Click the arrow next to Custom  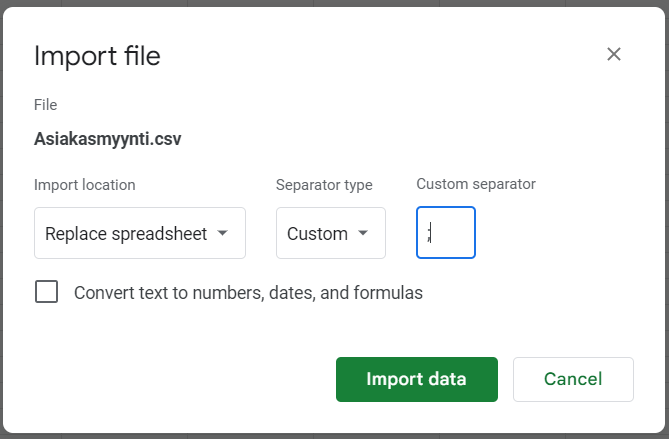click(363, 234)
